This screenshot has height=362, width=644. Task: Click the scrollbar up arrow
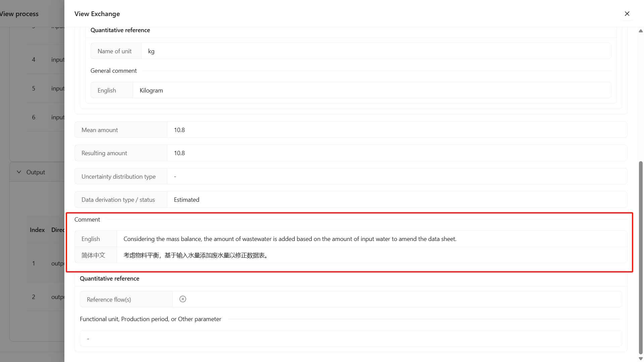point(641,31)
